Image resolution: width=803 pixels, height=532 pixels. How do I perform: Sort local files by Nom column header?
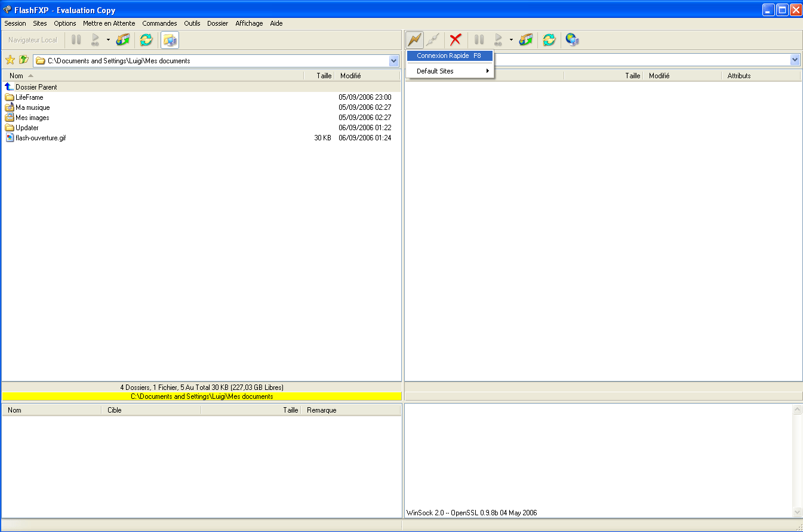17,76
